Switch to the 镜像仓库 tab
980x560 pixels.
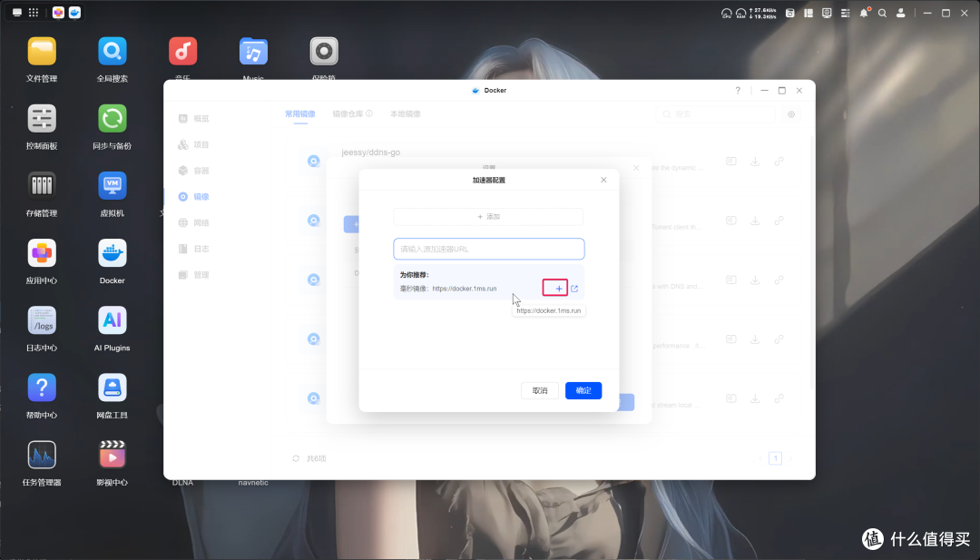[349, 113]
